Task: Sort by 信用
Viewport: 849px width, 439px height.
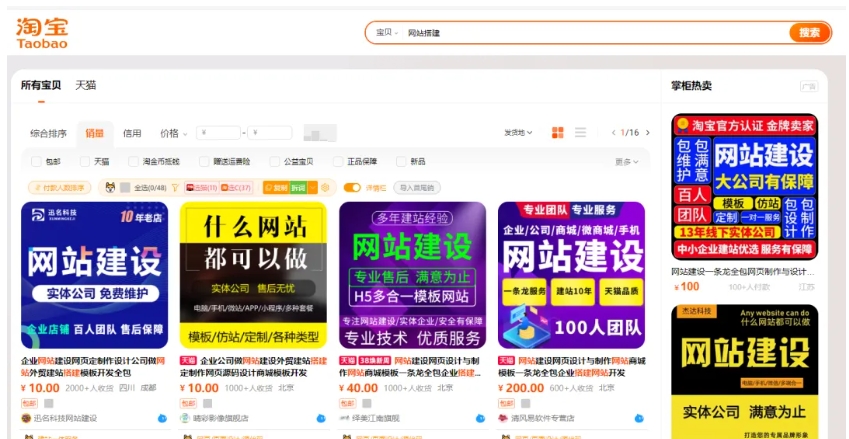Action: tap(132, 133)
